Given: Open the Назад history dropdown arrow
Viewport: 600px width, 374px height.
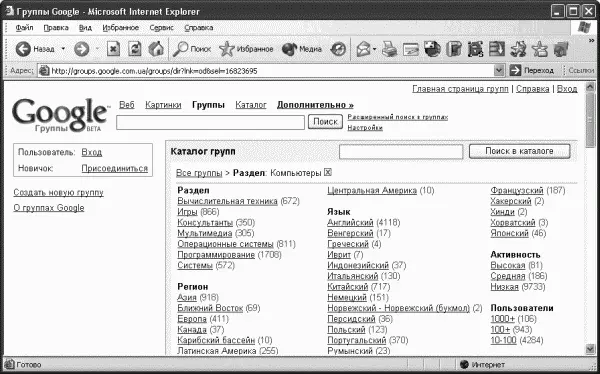Looking at the screenshot, I should pyautogui.click(x=63, y=49).
